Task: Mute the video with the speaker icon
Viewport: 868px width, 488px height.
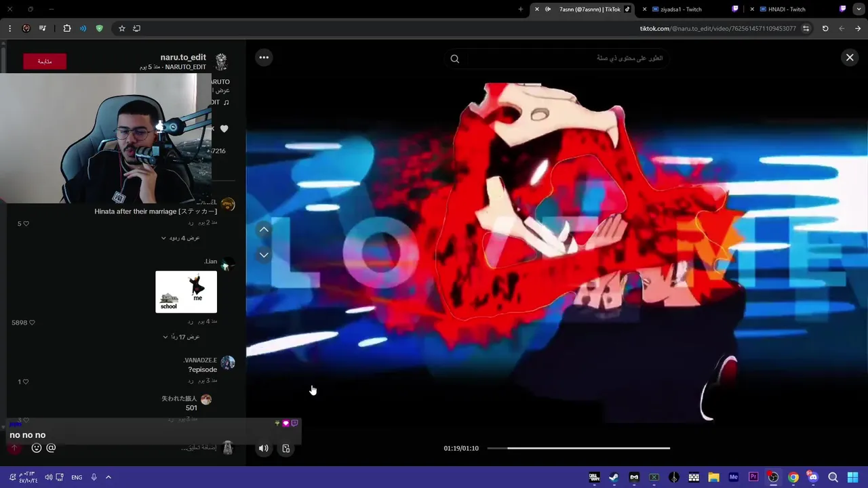Action: 263,448
